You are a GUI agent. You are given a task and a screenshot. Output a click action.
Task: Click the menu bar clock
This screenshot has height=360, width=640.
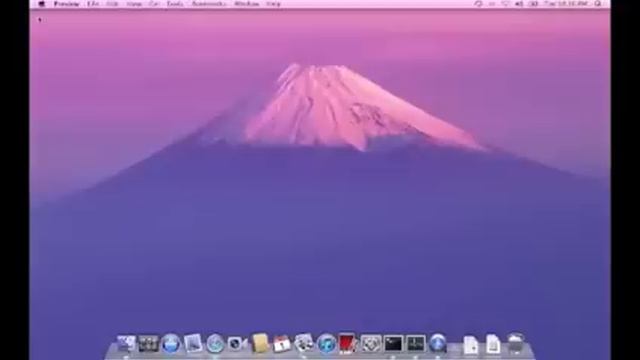point(566,4)
